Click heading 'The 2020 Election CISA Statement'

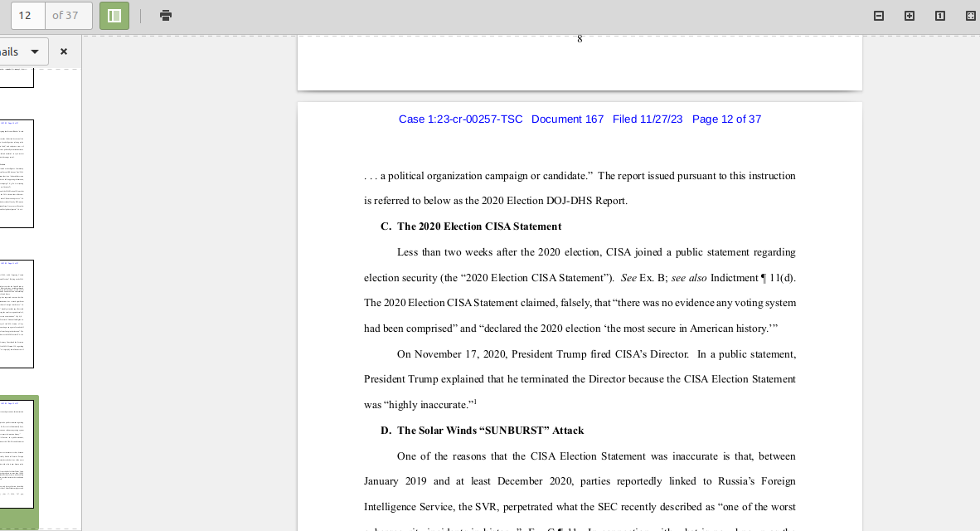point(479,227)
